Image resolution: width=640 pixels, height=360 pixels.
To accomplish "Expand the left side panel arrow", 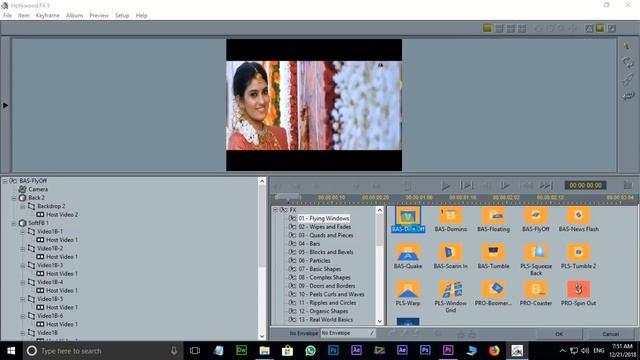I will coord(5,105).
